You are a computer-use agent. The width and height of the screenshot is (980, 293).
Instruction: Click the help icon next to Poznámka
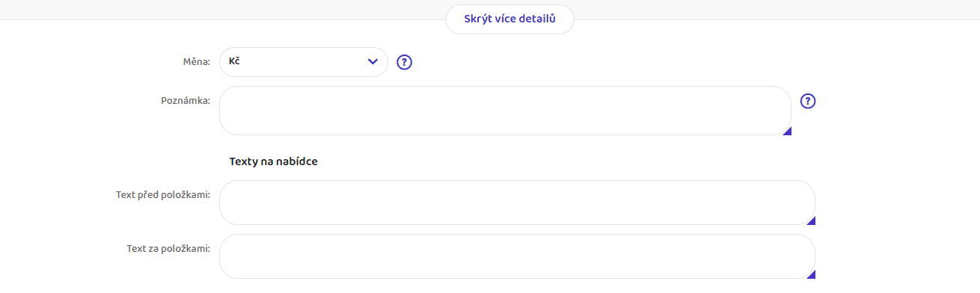808,101
